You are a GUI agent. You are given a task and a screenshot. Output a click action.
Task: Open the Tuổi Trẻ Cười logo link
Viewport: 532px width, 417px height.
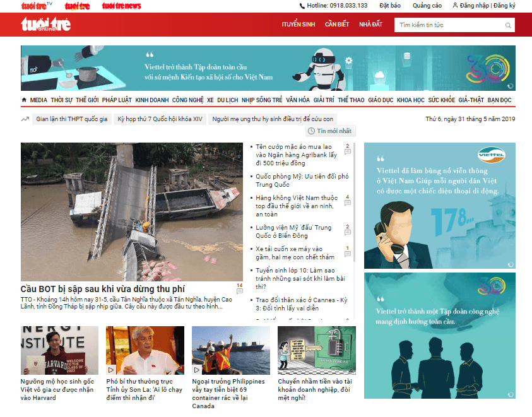click(x=78, y=6)
